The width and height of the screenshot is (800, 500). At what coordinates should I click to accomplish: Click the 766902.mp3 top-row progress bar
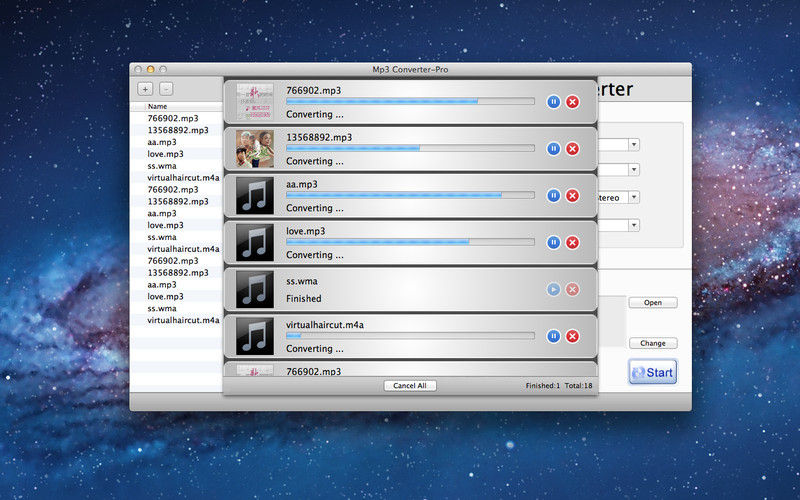tap(410, 102)
